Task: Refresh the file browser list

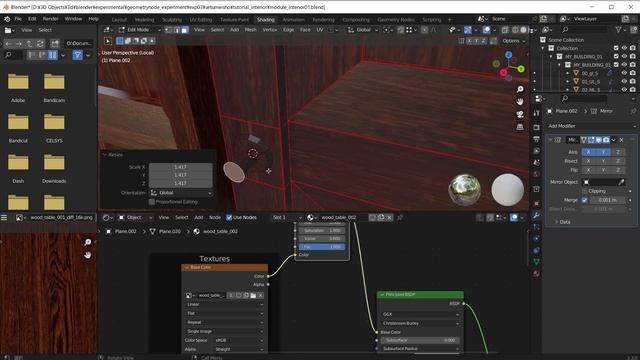Action: 40,43
